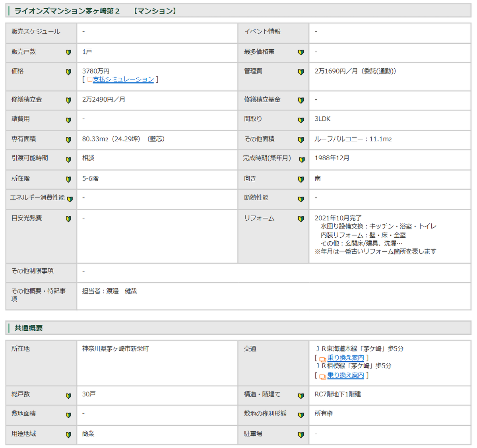The height and width of the screenshot is (448, 477).
Task: Click the ライオンズマンション茅ヶ崎第2 heading
Action: [x=67, y=11]
